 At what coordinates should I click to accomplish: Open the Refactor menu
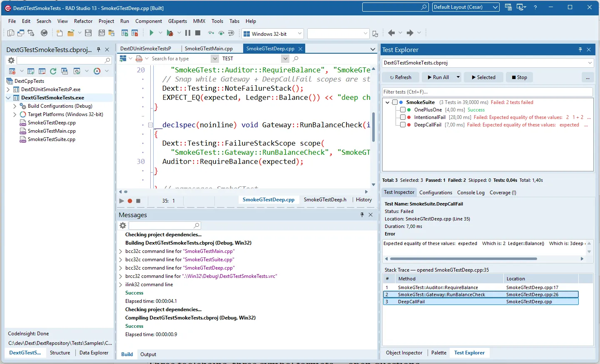pos(83,21)
